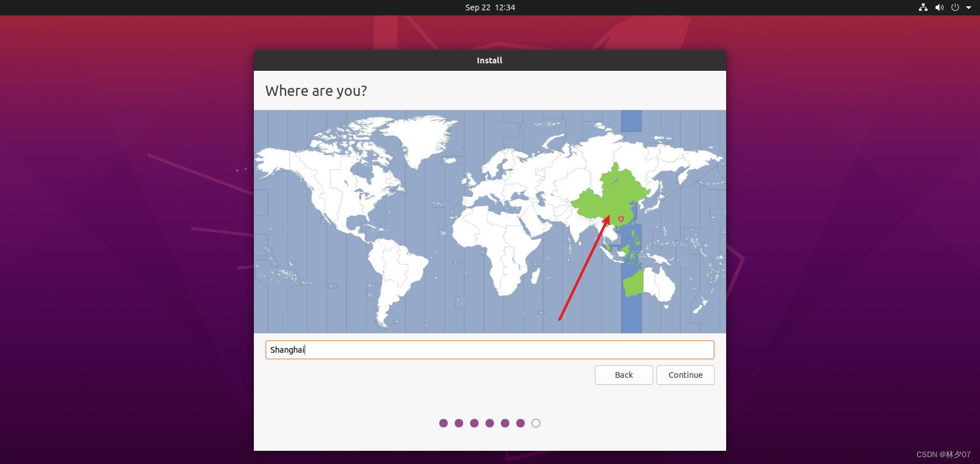Click the Install window title bar
Screen dimensions: 980x464
pos(489,60)
